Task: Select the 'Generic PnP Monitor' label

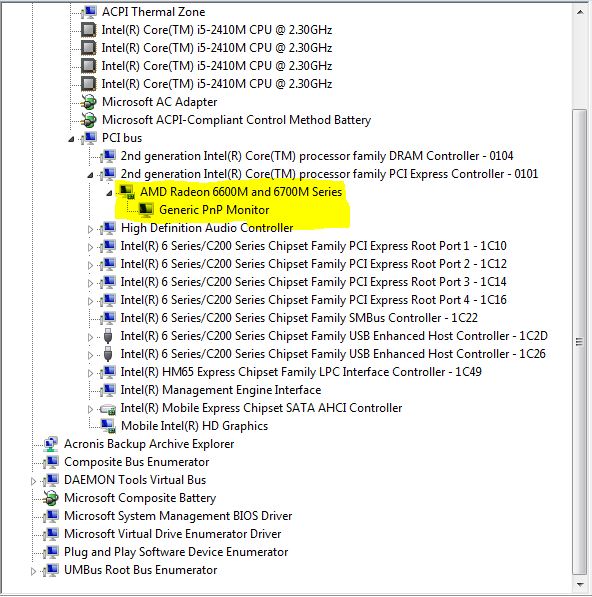Action: point(214,210)
